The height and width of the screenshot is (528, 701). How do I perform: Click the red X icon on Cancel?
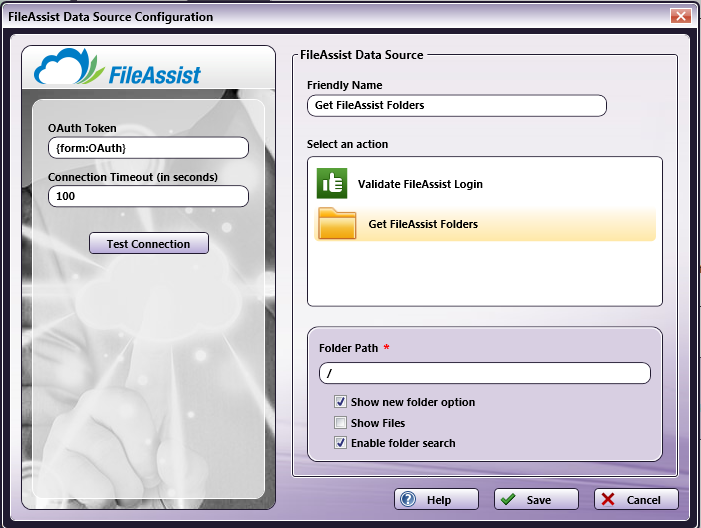coord(608,499)
